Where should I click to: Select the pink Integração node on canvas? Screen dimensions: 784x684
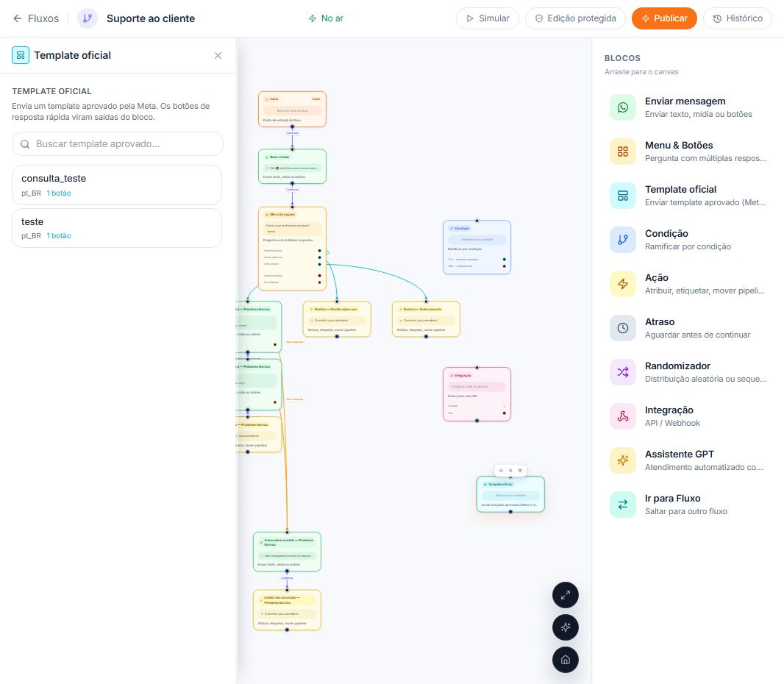477,394
